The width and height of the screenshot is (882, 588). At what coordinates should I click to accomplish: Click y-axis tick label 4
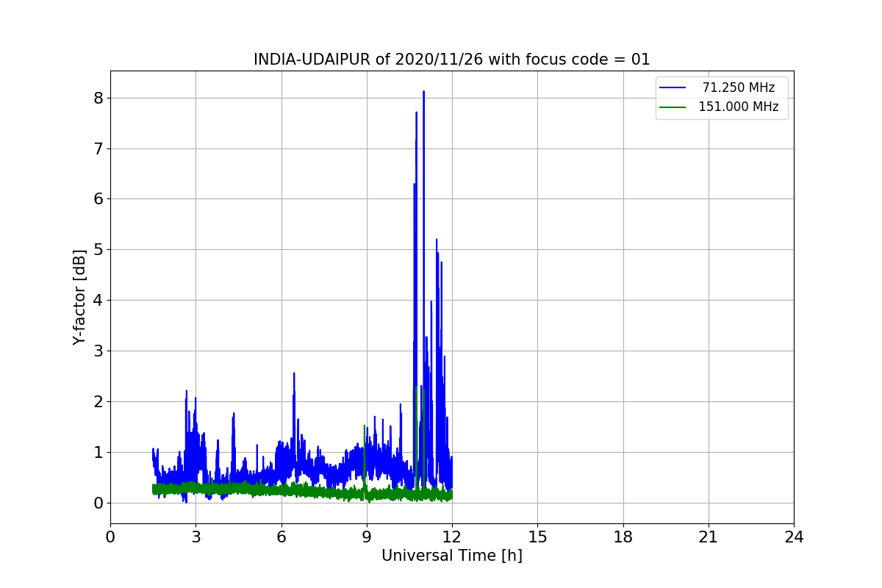point(98,301)
